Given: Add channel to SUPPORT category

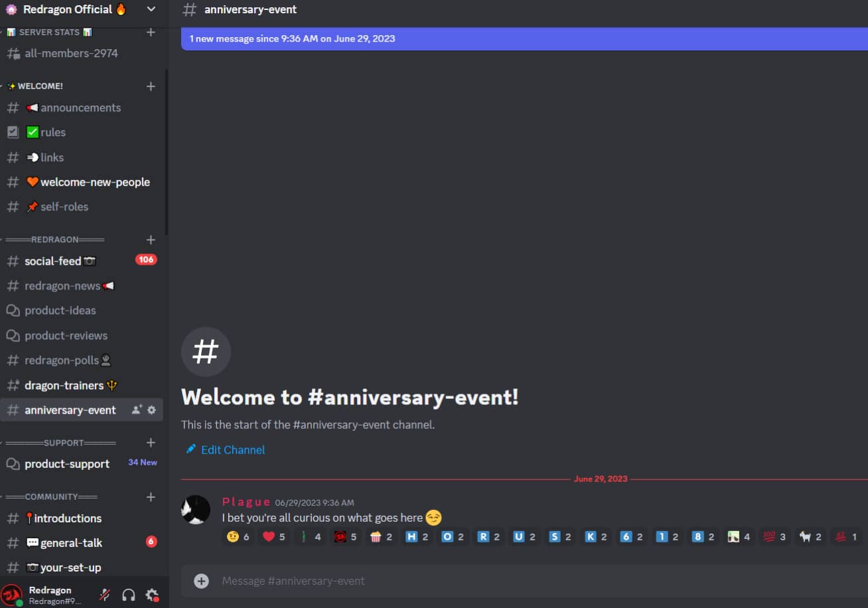Looking at the screenshot, I should (x=151, y=443).
